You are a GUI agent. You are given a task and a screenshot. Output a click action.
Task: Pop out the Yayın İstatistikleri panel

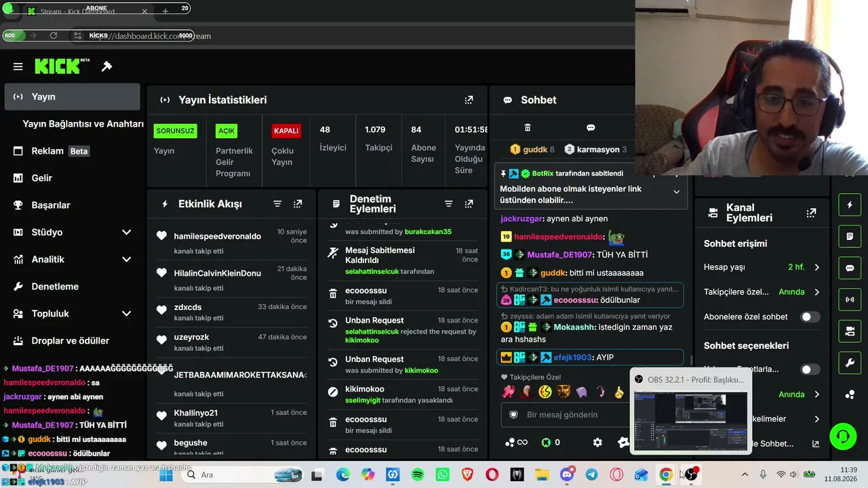(469, 100)
